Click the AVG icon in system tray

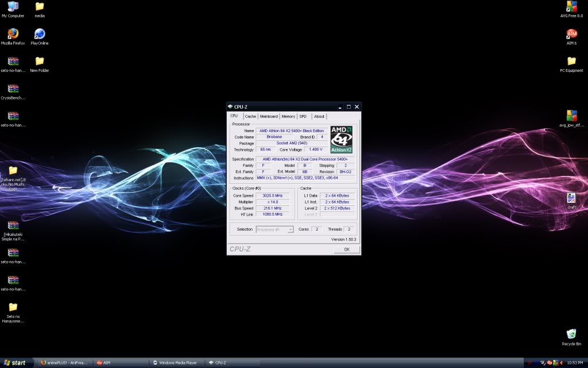(556, 362)
